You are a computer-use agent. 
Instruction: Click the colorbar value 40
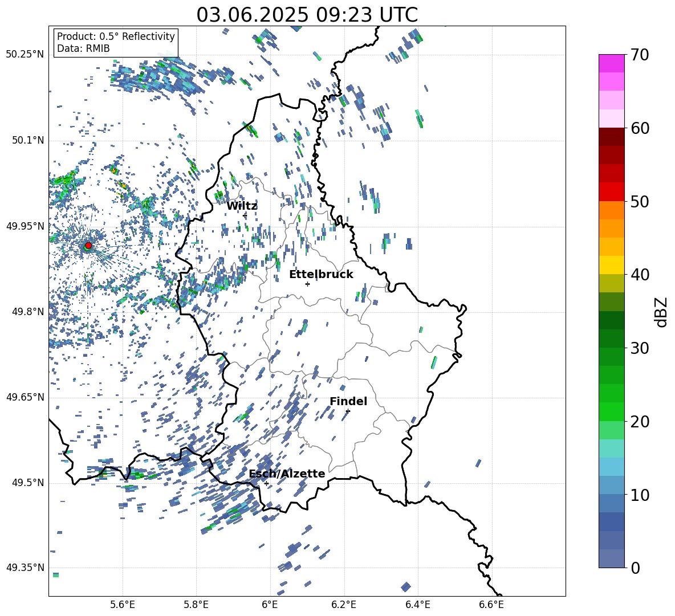coord(640,275)
